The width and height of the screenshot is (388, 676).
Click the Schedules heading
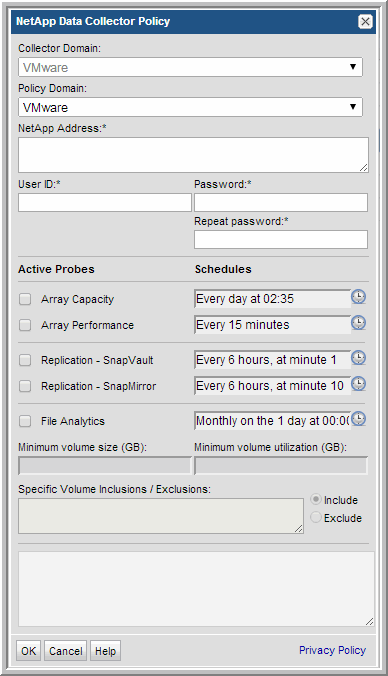pos(223,269)
